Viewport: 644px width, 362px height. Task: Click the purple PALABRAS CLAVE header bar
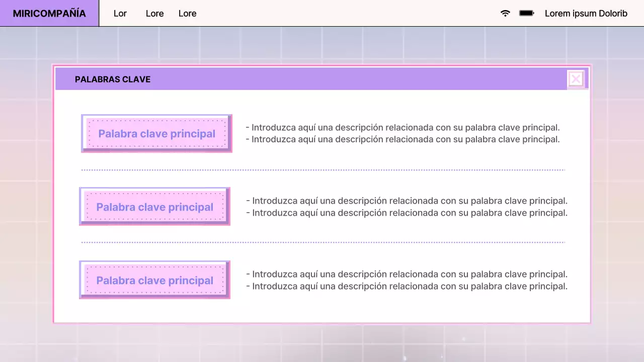[322, 79]
